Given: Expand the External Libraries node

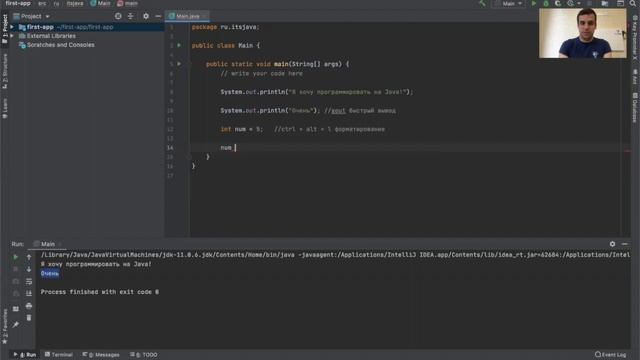Looking at the screenshot, I should tap(12, 36).
